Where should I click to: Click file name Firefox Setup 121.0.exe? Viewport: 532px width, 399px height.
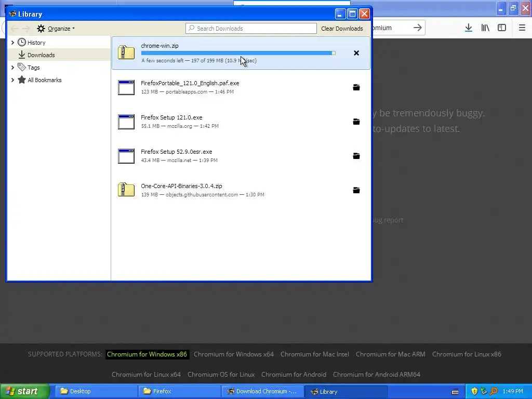(x=171, y=117)
